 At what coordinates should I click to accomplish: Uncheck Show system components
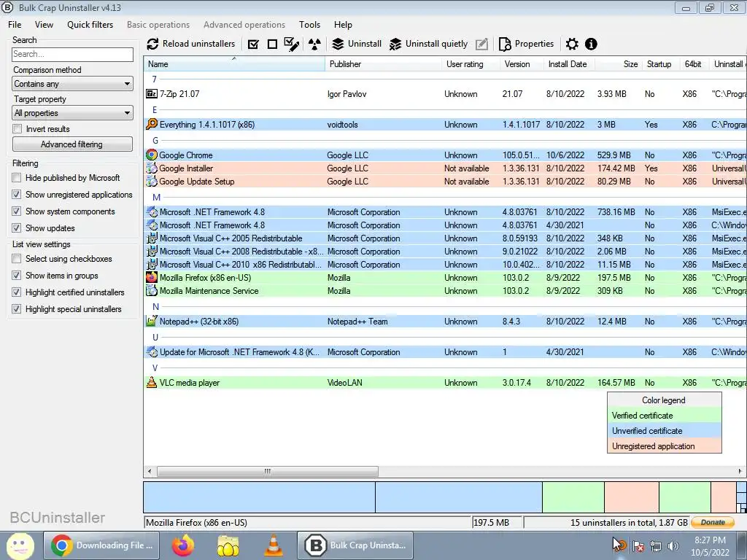coord(17,211)
